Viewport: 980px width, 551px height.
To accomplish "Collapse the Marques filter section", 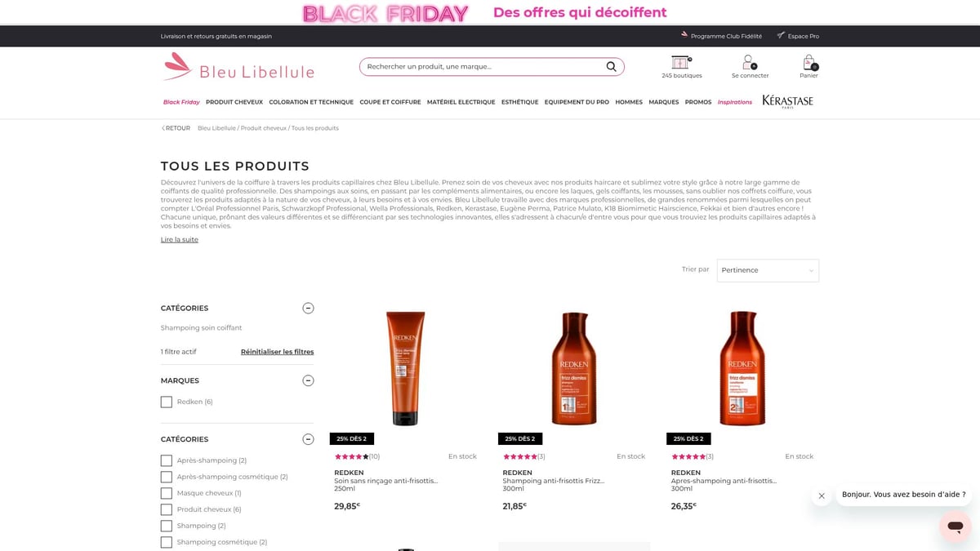I will point(308,380).
